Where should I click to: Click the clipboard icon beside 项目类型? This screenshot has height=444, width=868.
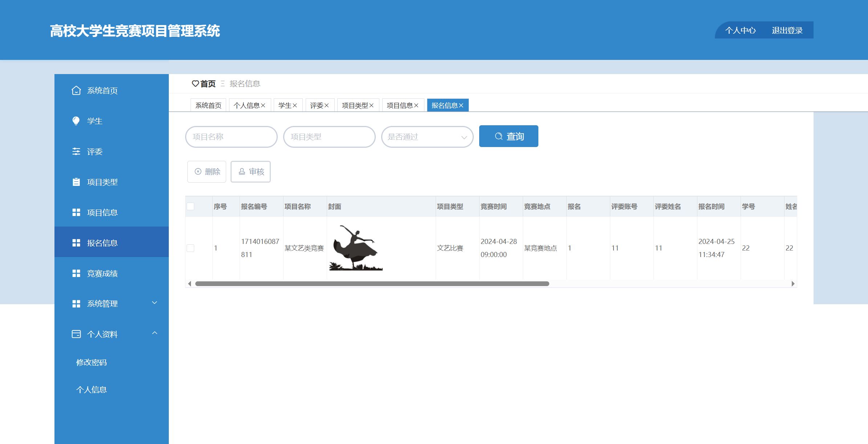[x=76, y=182]
